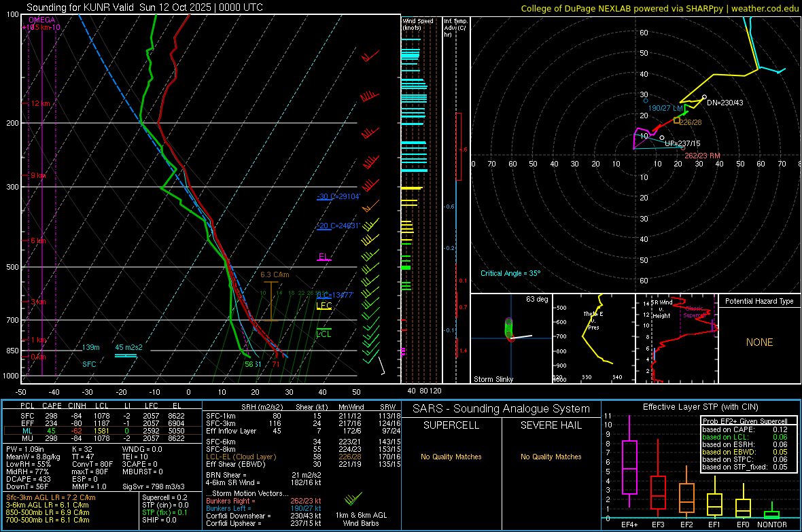Viewport: 802px width, 532px height.
Task: Click the yellow 'NONE' hazard type
Action: point(759,342)
